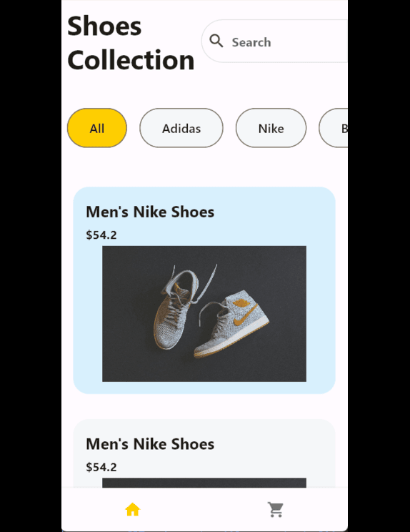Click the $54.2 price on blue card
The height and width of the screenshot is (532, 410).
(x=101, y=235)
